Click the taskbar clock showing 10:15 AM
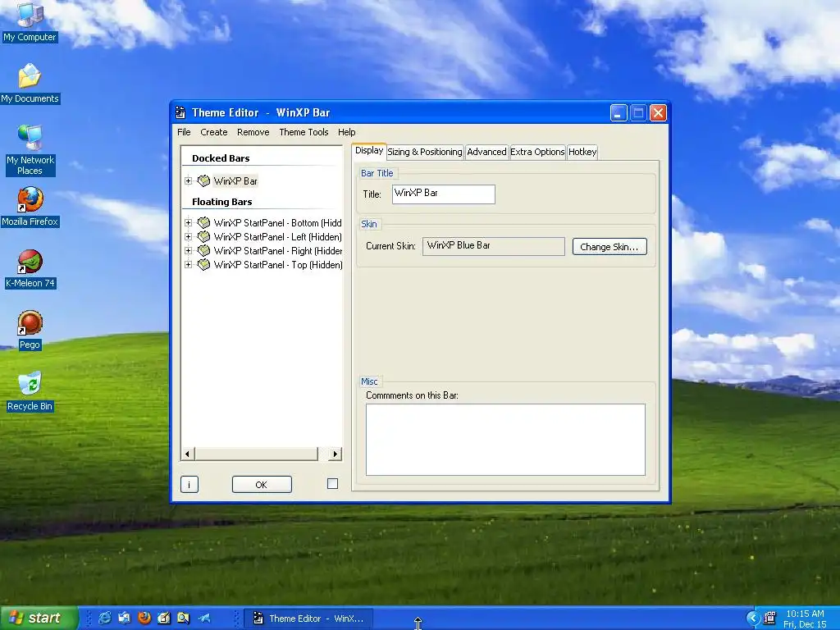The height and width of the screenshot is (630, 840). point(805,614)
